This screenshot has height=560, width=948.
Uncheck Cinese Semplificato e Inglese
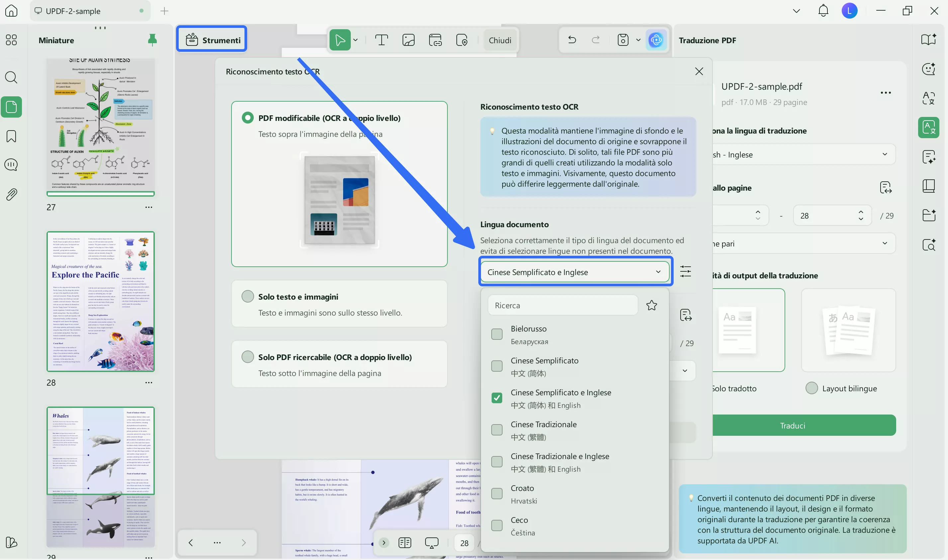tap(497, 398)
